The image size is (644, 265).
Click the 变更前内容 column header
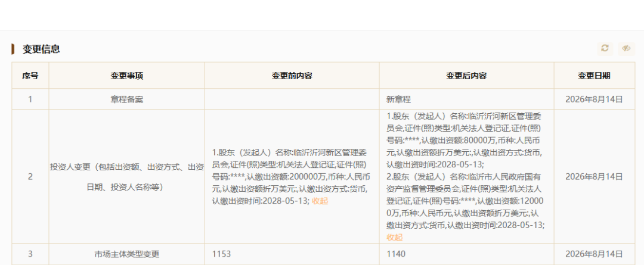pos(292,76)
